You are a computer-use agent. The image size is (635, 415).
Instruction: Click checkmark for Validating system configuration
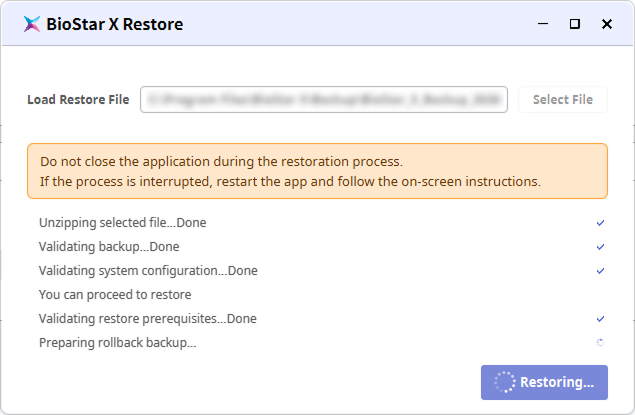[x=600, y=271]
